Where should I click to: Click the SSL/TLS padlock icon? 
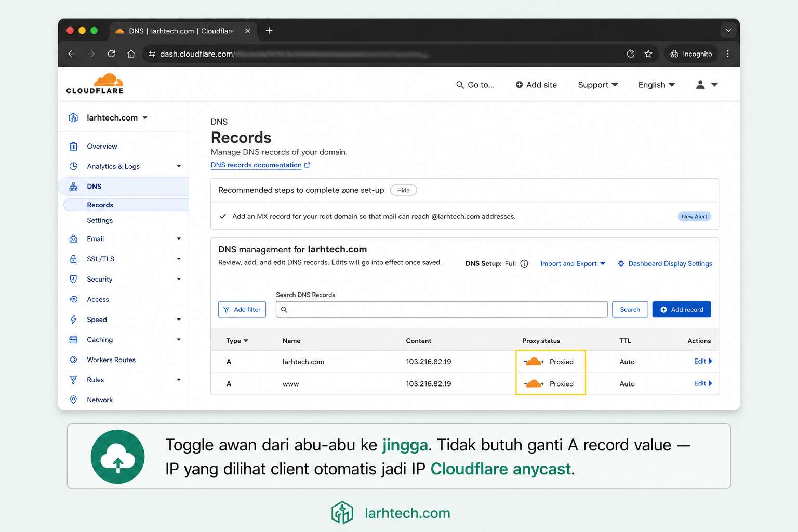pos(73,259)
